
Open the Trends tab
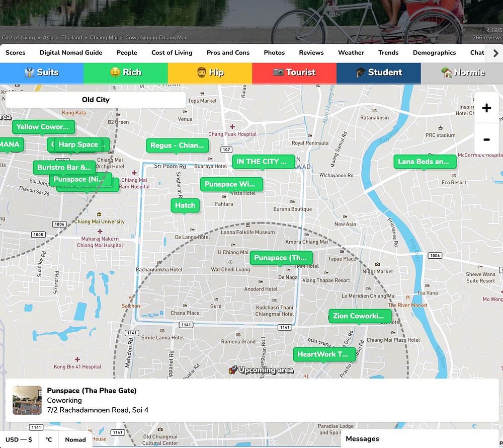point(388,53)
